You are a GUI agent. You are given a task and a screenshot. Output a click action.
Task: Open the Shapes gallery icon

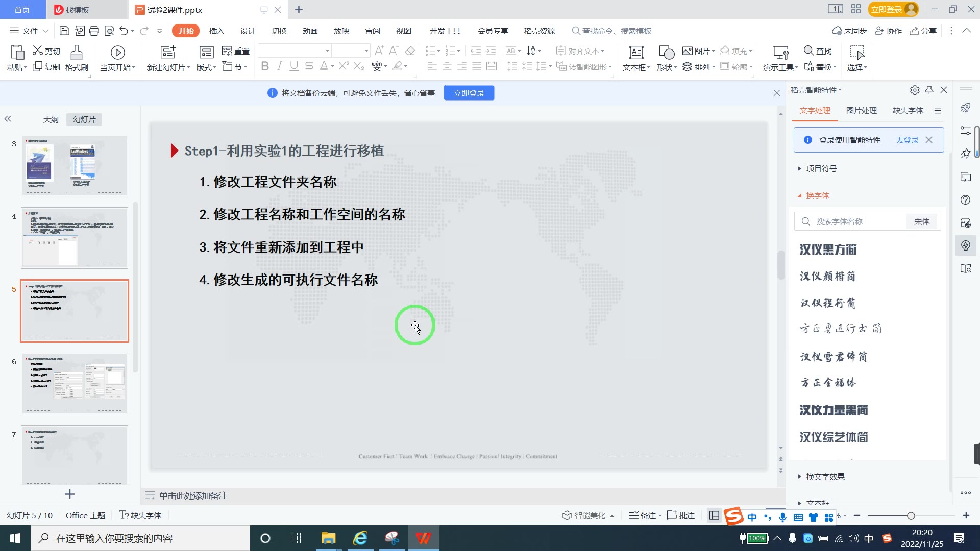point(666,53)
